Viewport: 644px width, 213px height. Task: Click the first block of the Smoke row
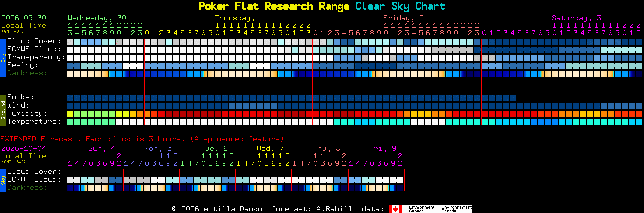click(x=70, y=98)
